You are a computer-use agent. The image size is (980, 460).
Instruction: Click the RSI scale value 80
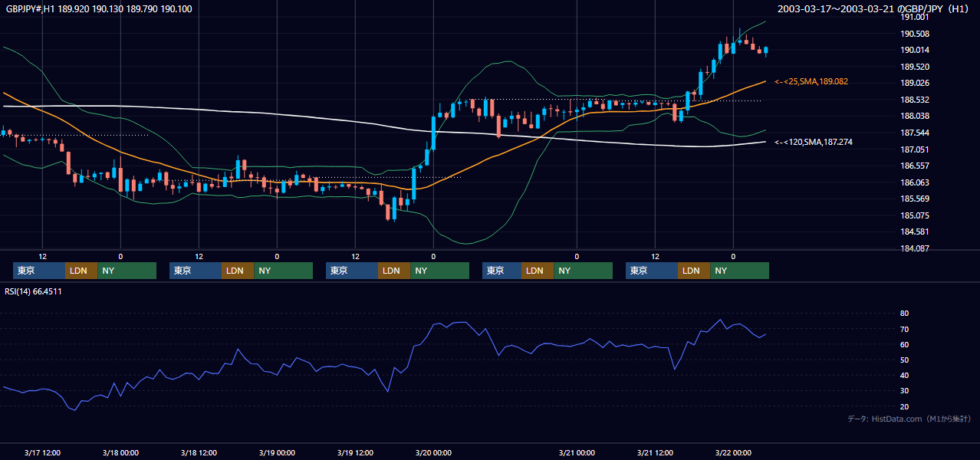(905, 314)
